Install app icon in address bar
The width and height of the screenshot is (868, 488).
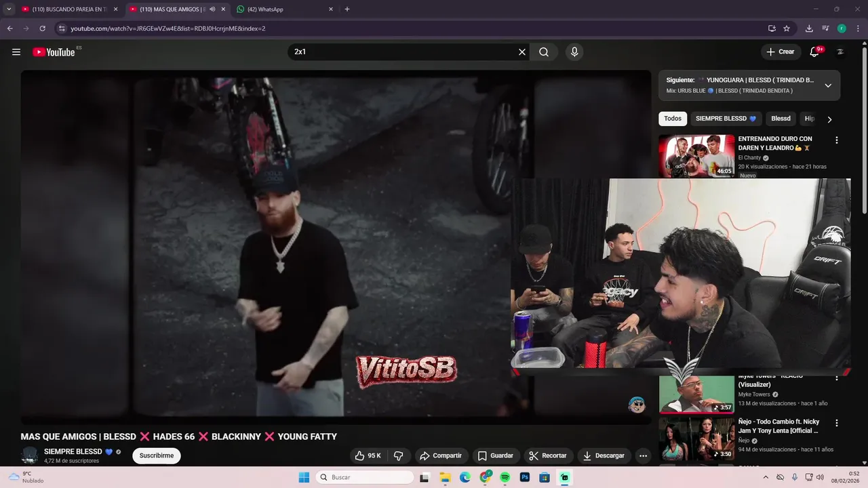tap(772, 28)
